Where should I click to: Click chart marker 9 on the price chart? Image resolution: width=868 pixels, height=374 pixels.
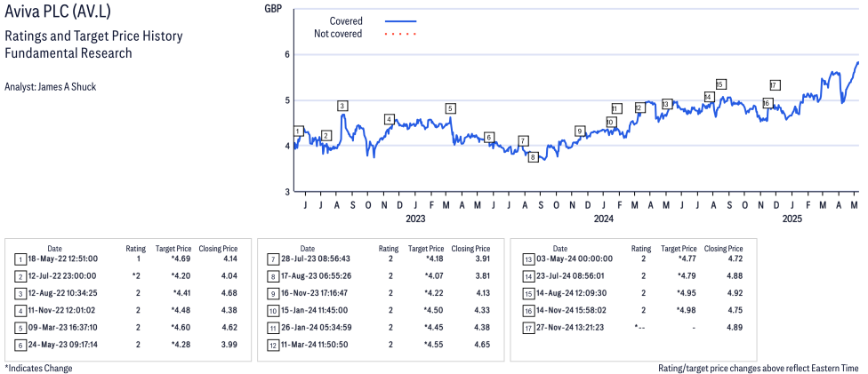point(580,131)
